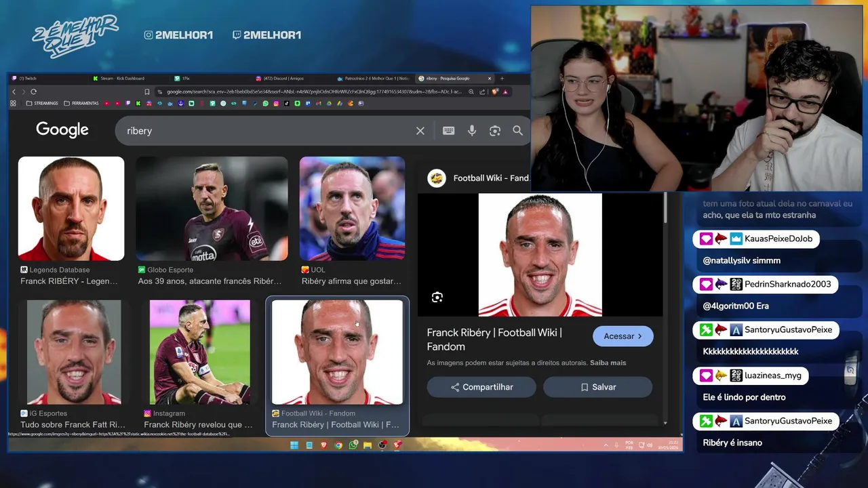Open the Kick bookmark icon in bookmarks bar

point(138,103)
